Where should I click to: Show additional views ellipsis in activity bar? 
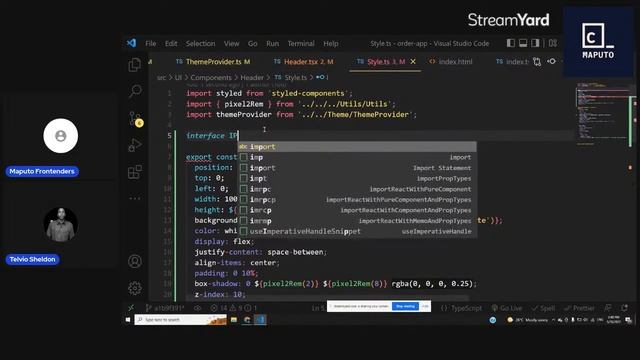pos(135,198)
